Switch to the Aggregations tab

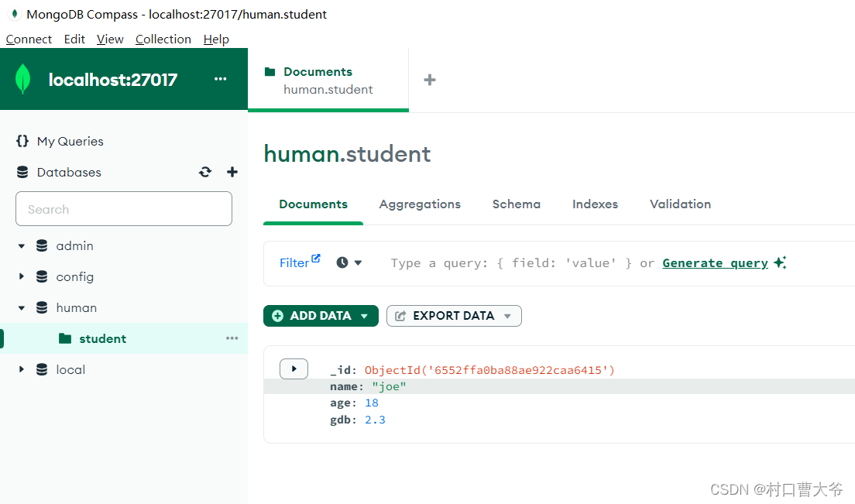coord(420,204)
